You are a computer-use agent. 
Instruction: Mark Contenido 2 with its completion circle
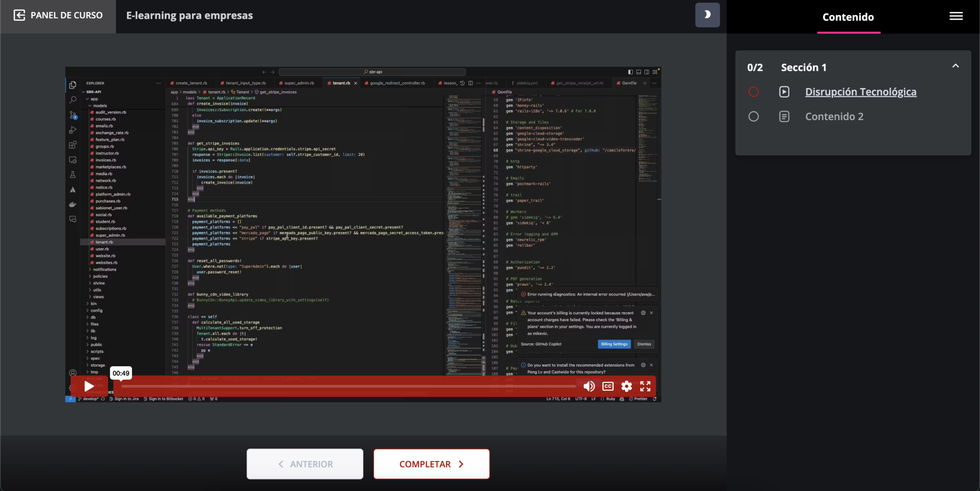[x=753, y=116]
